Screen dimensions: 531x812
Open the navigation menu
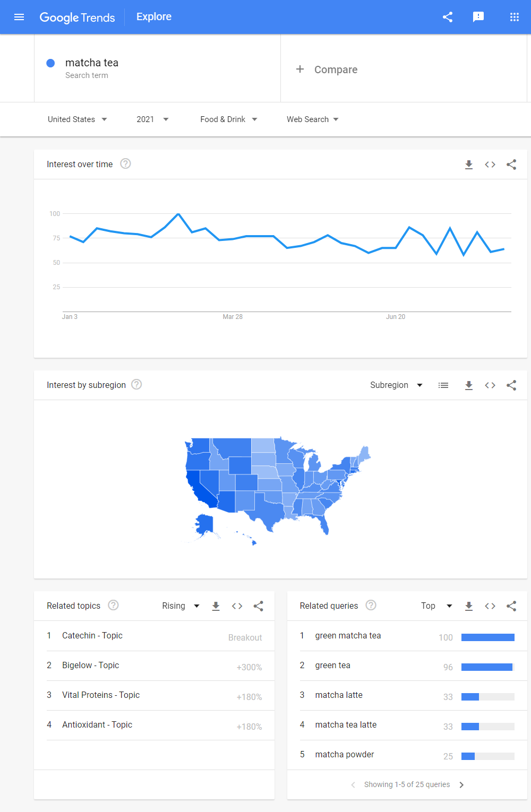pos(19,16)
